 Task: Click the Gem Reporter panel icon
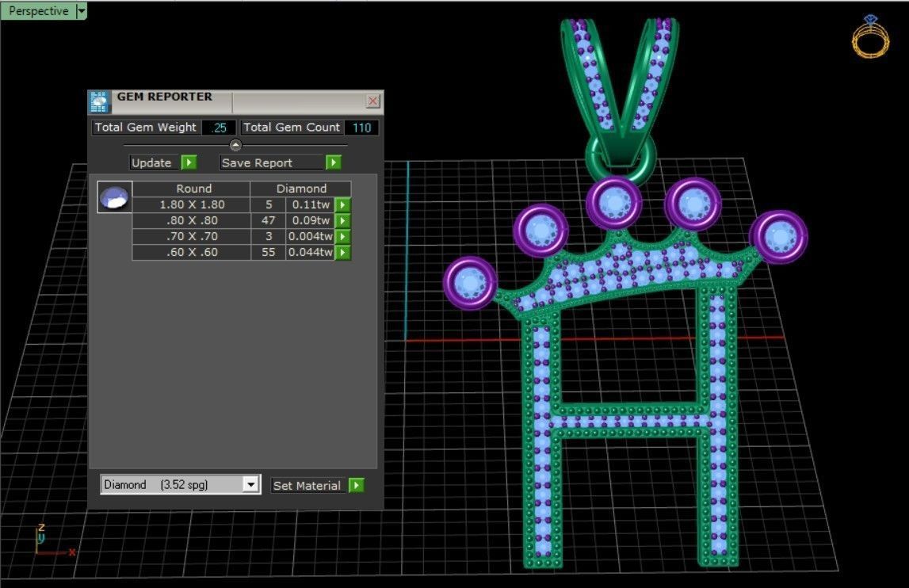[x=99, y=102]
